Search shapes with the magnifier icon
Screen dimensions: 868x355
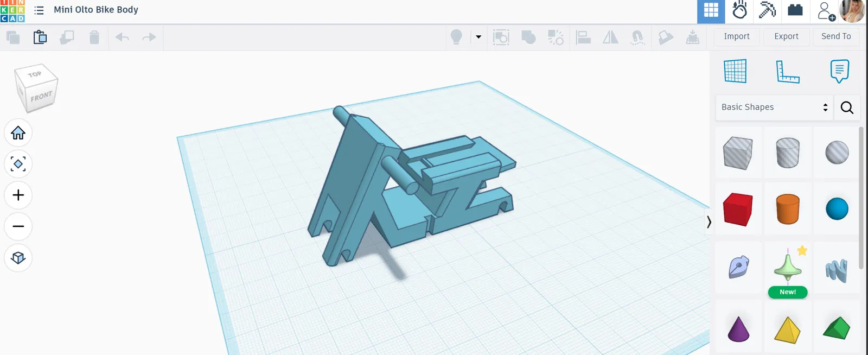click(x=847, y=107)
